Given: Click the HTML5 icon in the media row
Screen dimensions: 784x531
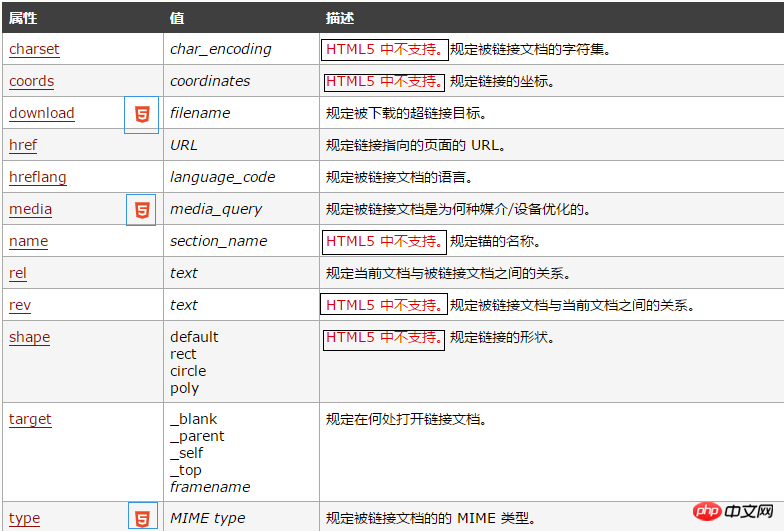Looking at the screenshot, I should point(142,210).
